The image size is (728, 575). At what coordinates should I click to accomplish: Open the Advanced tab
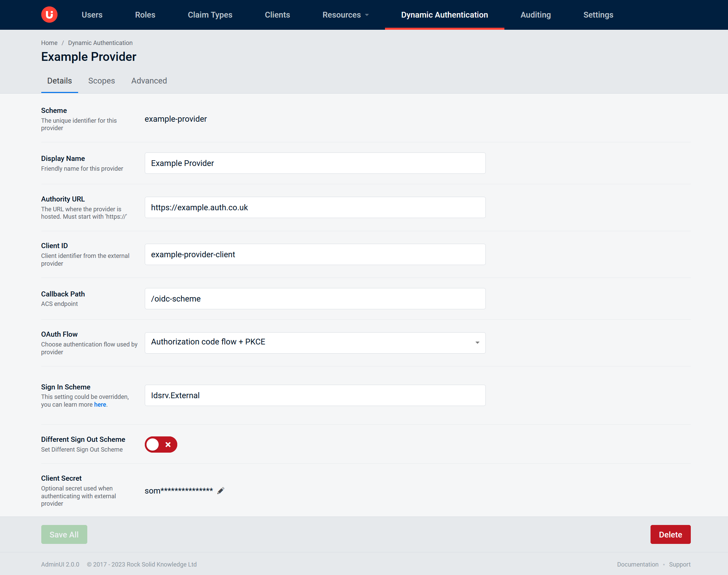[x=149, y=81]
